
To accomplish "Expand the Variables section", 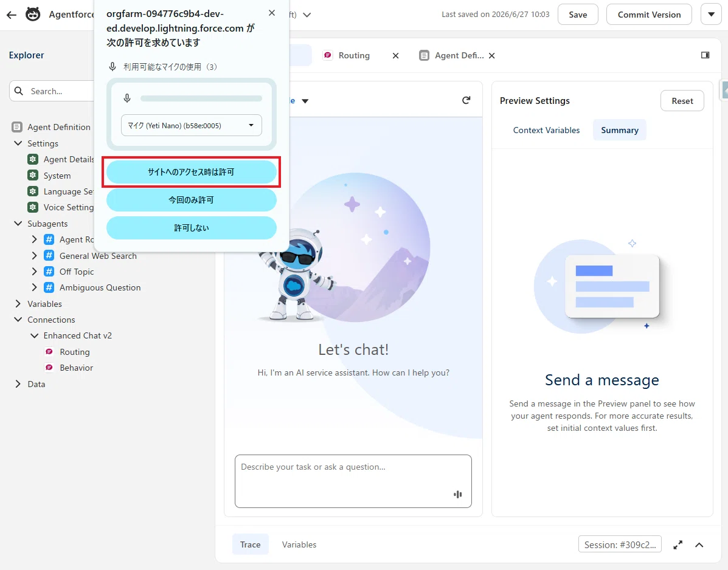I will (18, 304).
